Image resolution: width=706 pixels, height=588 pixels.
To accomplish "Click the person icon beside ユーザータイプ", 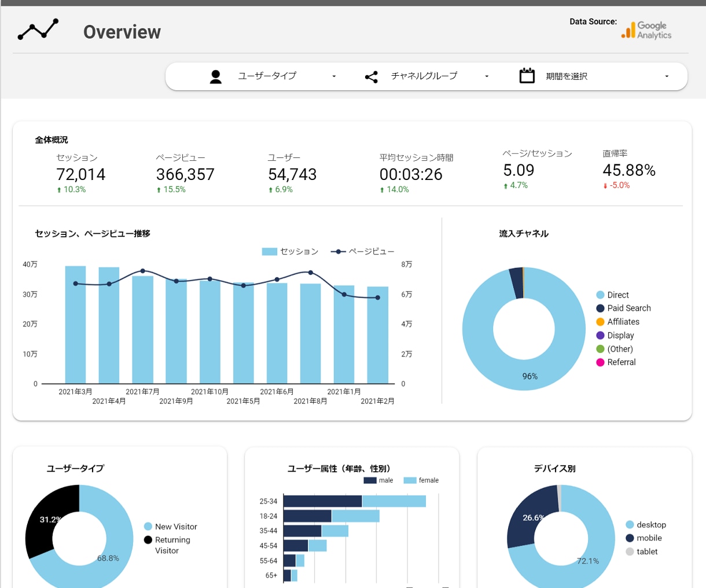I will pos(216,76).
